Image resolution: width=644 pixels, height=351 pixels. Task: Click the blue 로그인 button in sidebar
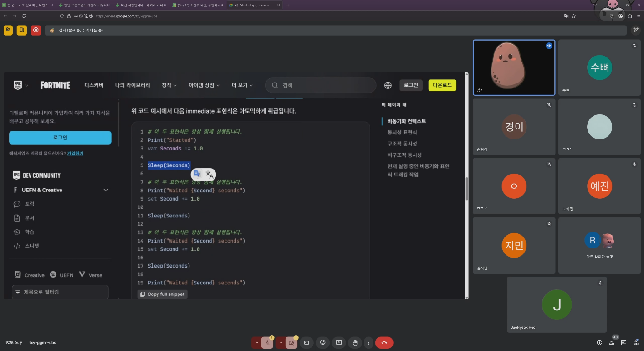pos(60,138)
